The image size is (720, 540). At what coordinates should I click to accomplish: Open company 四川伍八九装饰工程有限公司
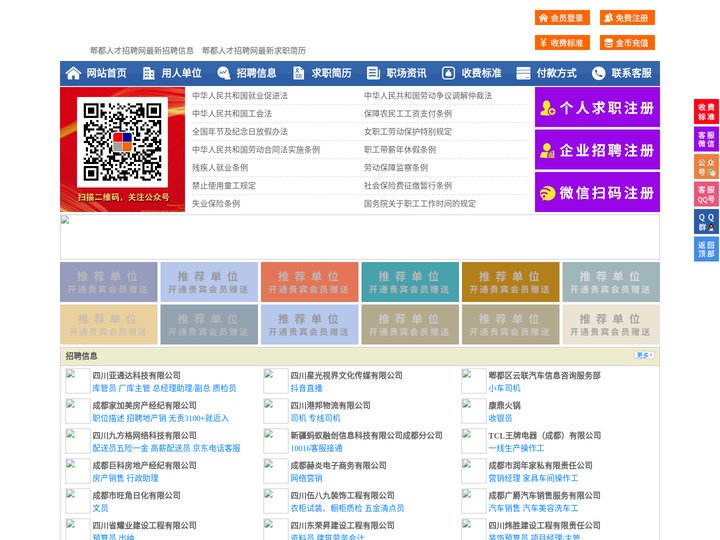point(342,495)
